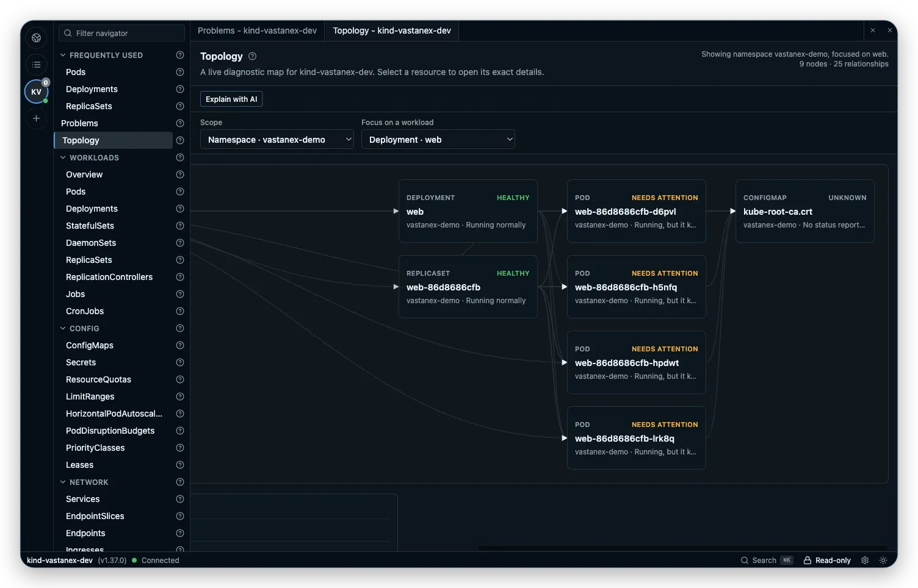Open the help icon beside ResourceQuotas

[180, 379]
